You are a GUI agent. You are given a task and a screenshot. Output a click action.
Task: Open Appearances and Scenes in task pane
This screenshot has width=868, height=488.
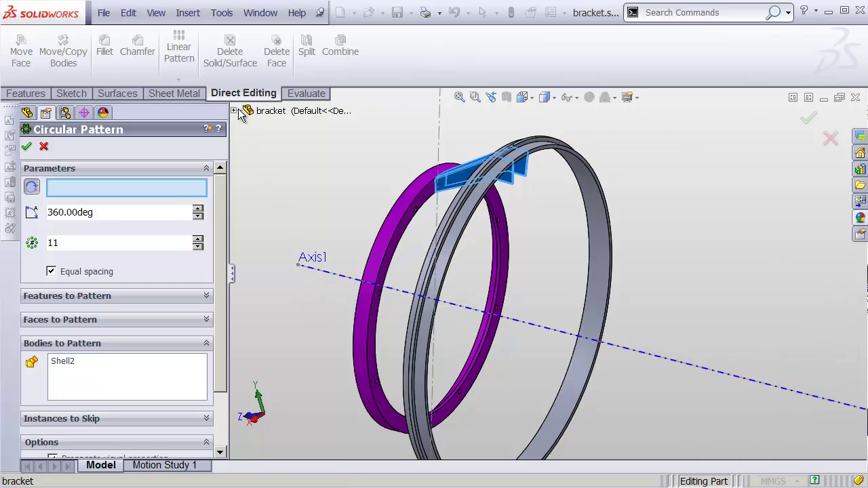[x=860, y=218]
